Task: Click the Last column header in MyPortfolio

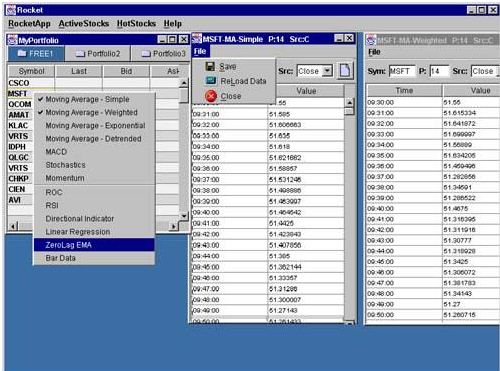Action: pos(79,71)
